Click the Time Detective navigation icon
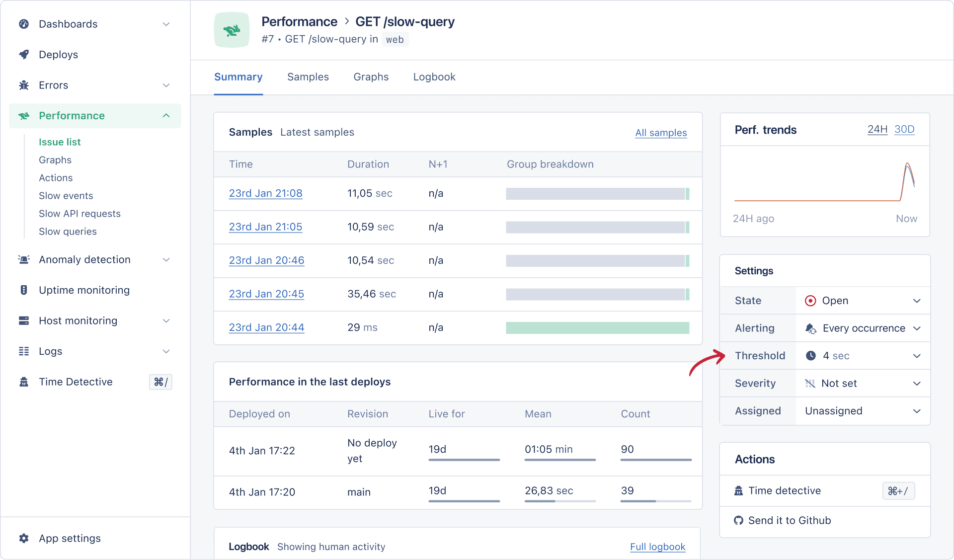This screenshot has width=954, height=560. 25,382
